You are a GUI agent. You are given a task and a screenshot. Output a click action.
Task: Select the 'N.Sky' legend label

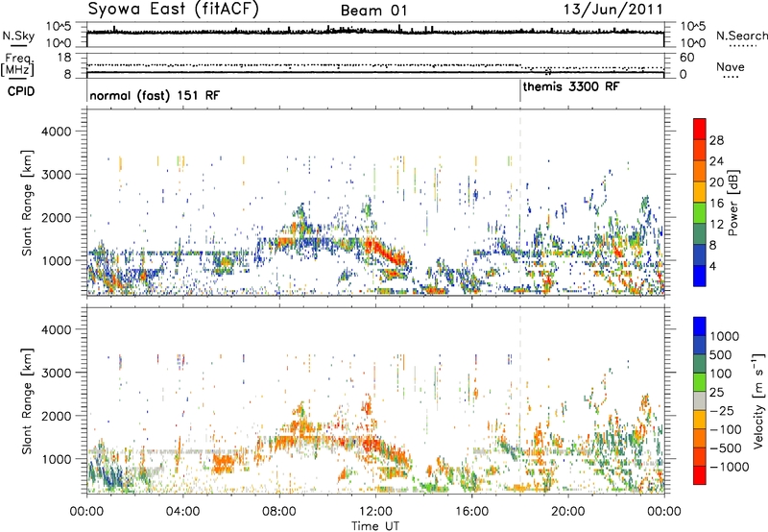[18, 36]
